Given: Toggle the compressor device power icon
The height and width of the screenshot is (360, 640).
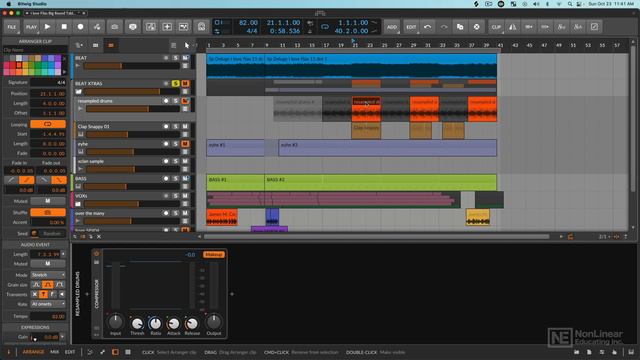Looking at the screenshot, I should pos(96,254).
